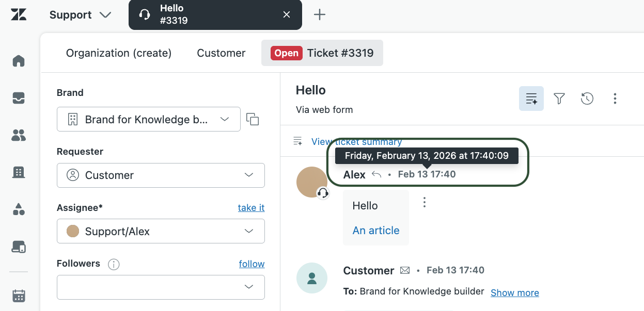Open the conversation options three-dot menu
Screen dimensions: 644x311
pyautogui.click(x=615, y=99)
